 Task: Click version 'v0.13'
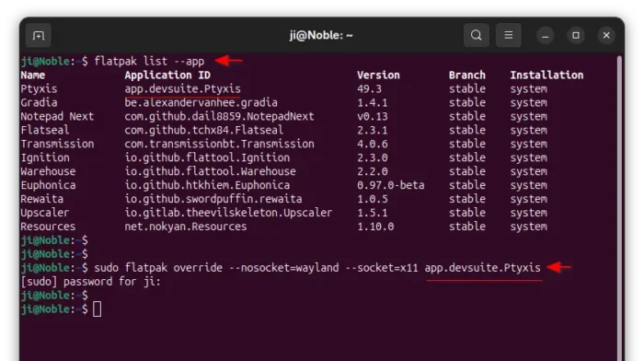372,116
